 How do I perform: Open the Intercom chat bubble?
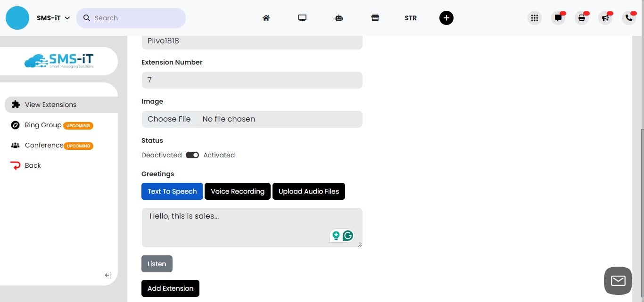coord(618,280)
